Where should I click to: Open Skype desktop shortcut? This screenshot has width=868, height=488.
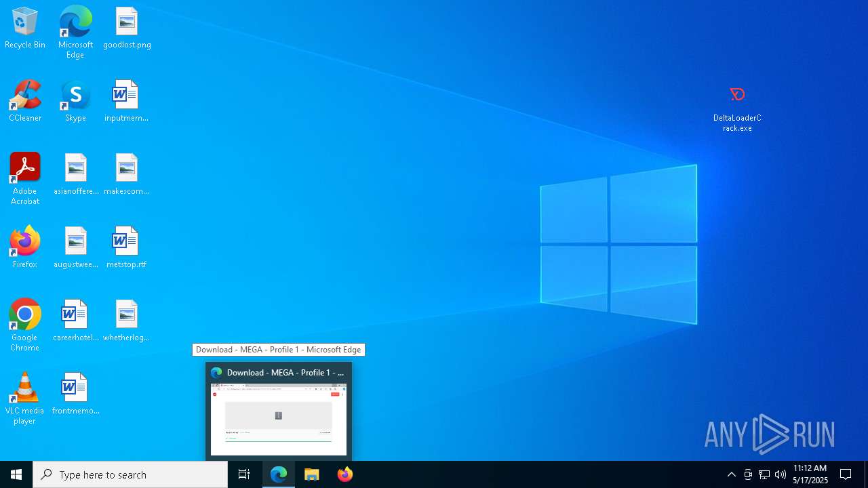(x=75, y=102)
